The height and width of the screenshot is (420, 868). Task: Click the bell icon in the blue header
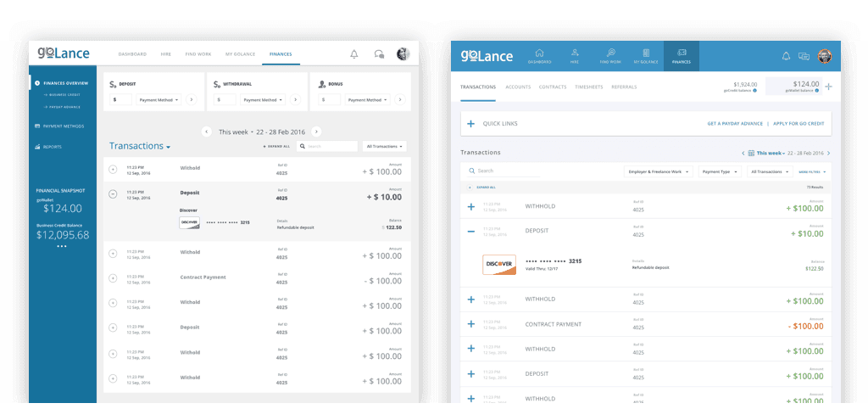pyautogui.click(x=786, y=57)
